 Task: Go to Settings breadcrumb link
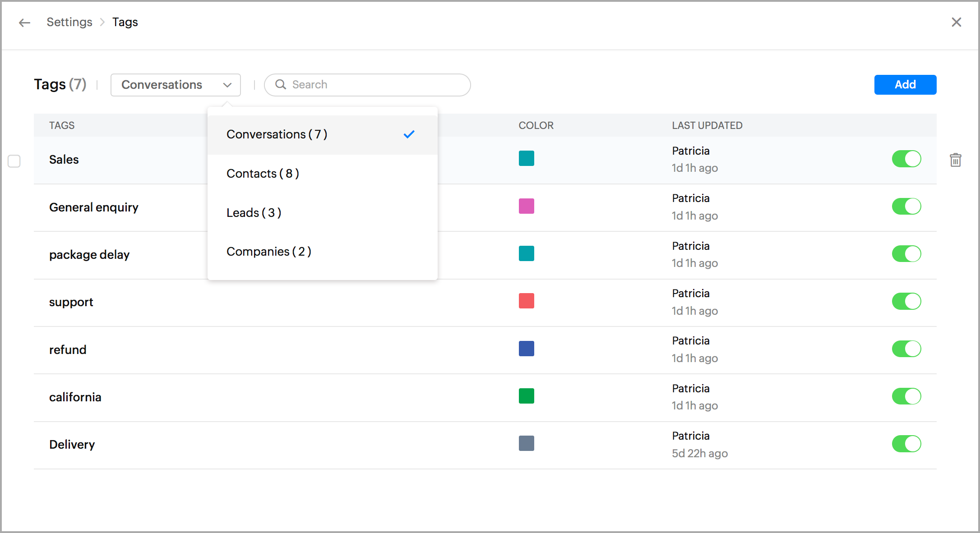tap(69, 22)
